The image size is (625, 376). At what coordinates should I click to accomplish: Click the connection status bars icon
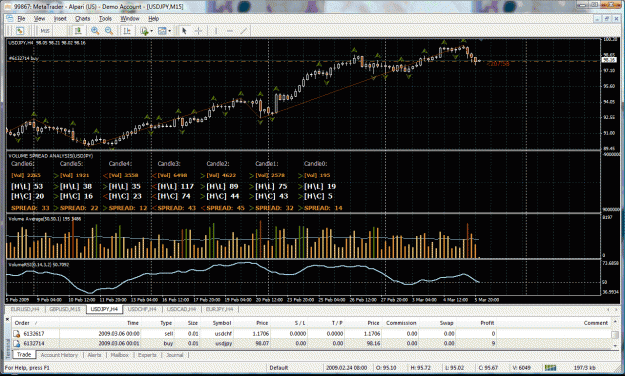tap(550, 368)
